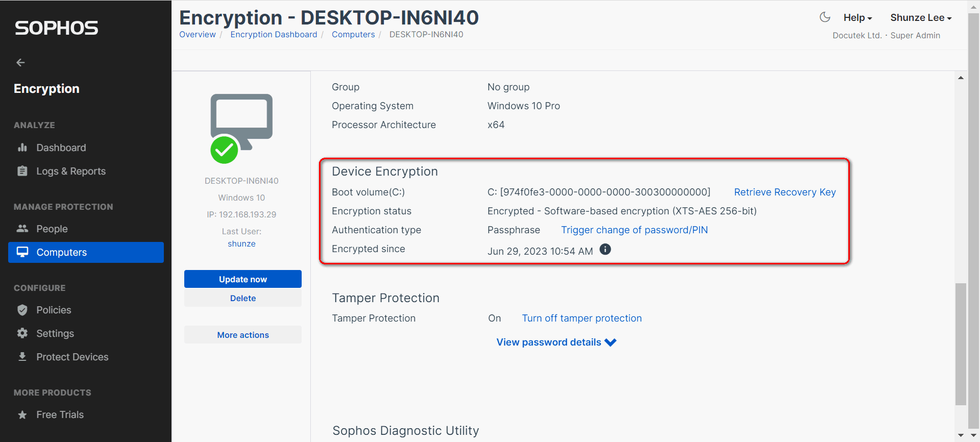
Task: Click info icon beside Encrypted since date
Action: pos(605,249)
